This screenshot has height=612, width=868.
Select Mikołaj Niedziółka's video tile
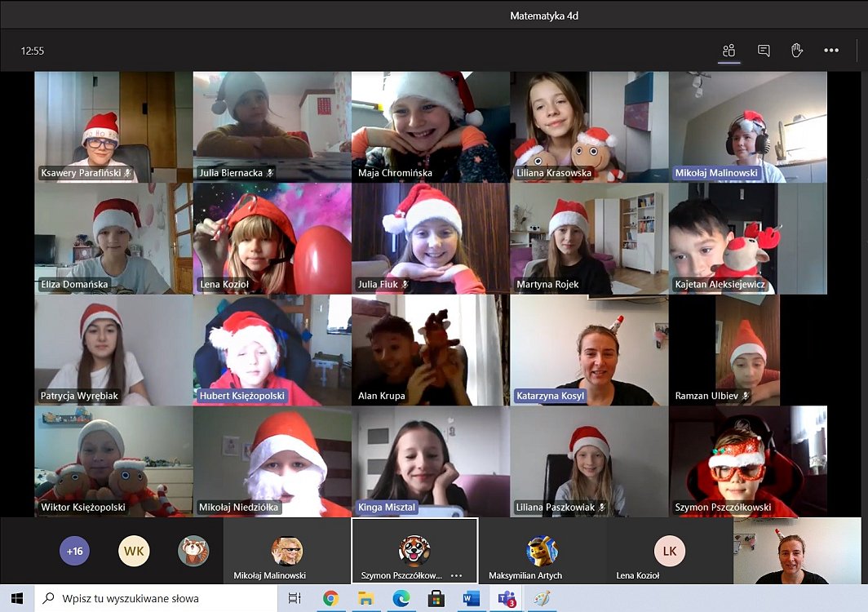(x=272, y=461)
